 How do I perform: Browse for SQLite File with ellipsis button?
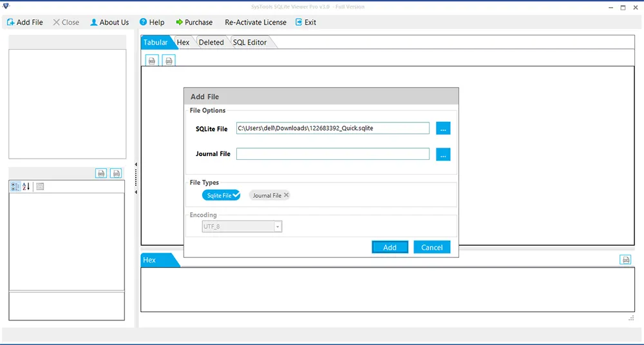[x=443, y=128]
